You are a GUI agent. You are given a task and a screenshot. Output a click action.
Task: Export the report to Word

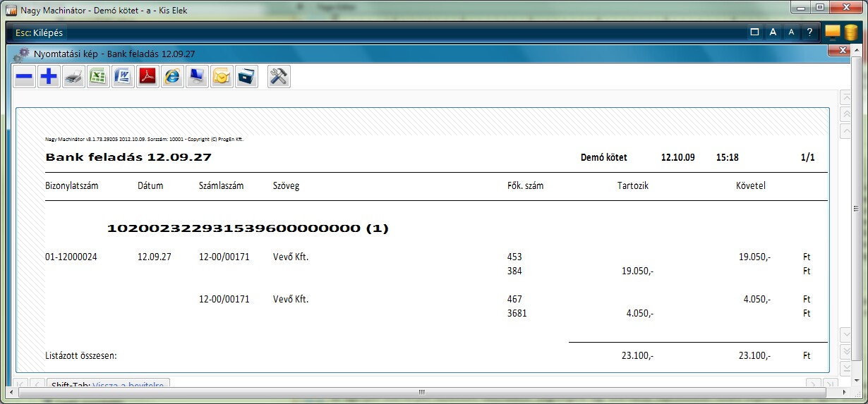coord(123,77)
